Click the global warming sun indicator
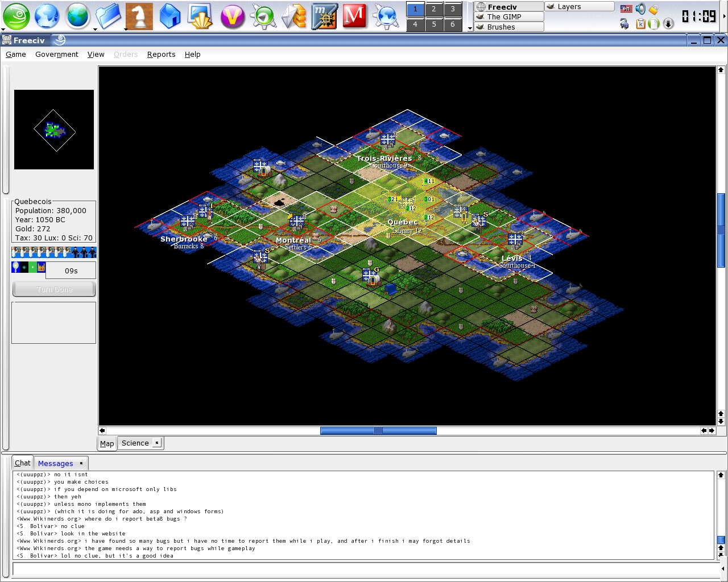728x582 pixels. [x=24, y=267]
